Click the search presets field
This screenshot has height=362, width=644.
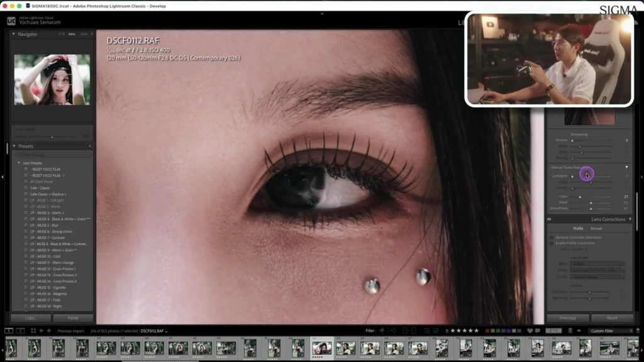pyautogui.click(x=53, y=155)
